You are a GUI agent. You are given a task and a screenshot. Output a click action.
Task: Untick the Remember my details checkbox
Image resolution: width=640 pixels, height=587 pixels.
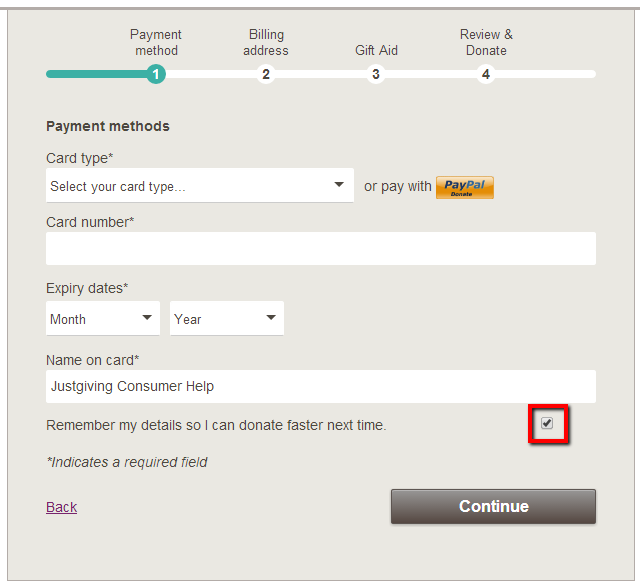click(x=547, y=423)
